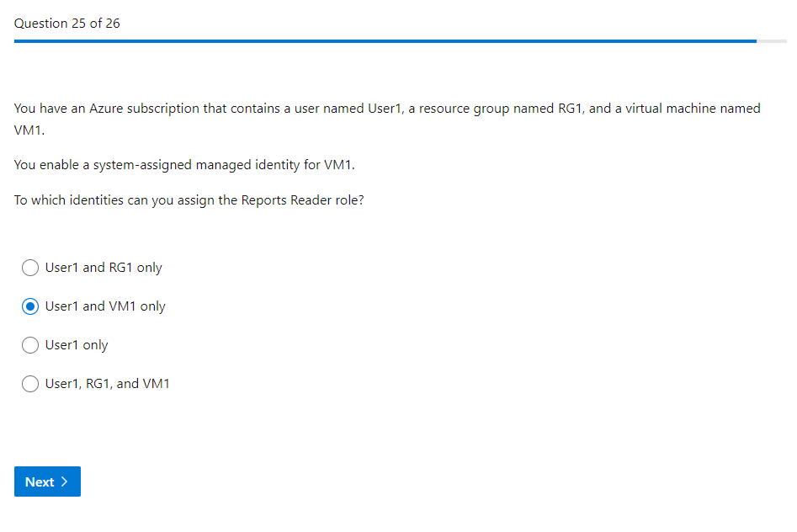Select the "User1 and RG1 only" radio button
The width and height of the screenshot is (797, 532).
click(30, 268)
